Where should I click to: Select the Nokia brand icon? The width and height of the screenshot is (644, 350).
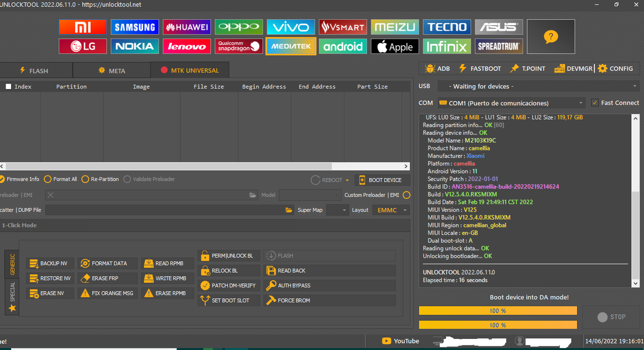(x=135, y=46)
